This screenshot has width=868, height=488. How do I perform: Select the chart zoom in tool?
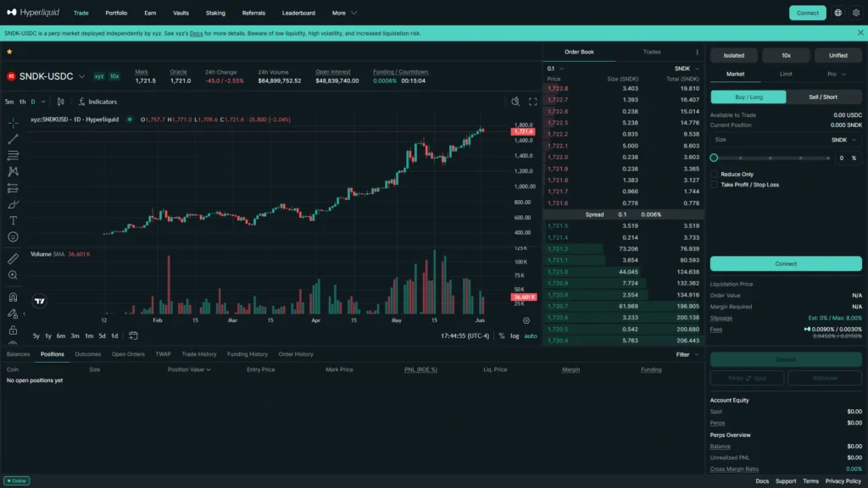click(13, 275)
